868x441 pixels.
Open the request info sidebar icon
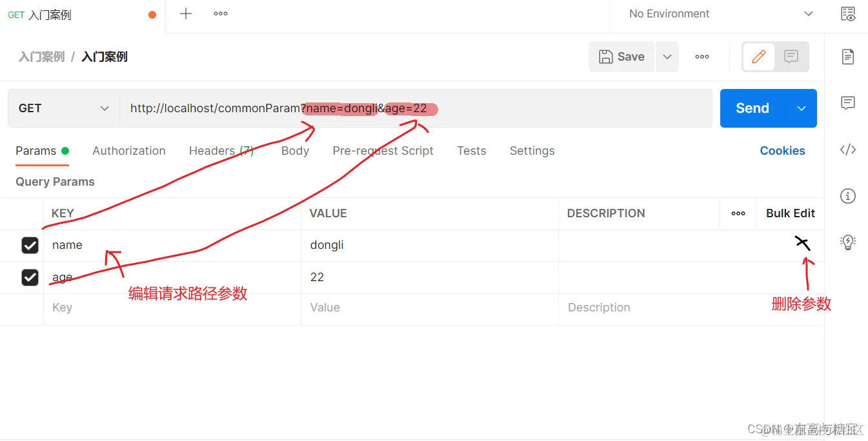[848, 196]
